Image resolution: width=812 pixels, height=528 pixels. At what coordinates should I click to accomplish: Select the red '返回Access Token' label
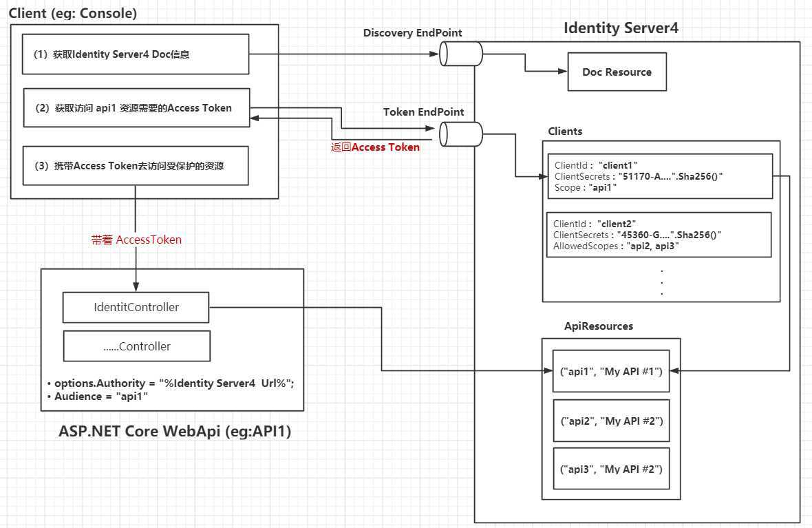pyautogui.click(x=376, y=147)
